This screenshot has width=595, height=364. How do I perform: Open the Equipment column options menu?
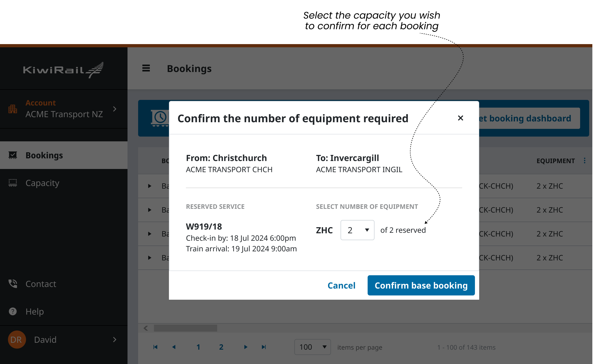584,160
